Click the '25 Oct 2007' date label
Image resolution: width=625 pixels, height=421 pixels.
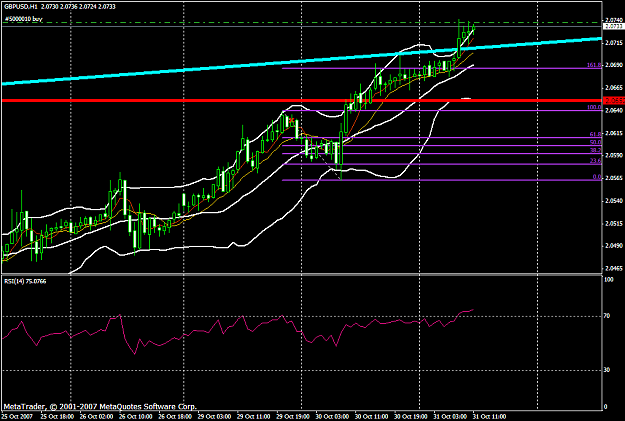tap(17, 416)
